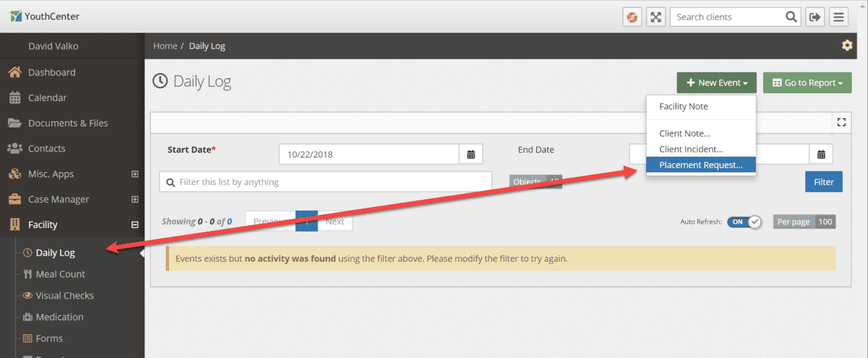Go to the Home breadcrumb link
Image resolution: width=868 pixels, height=358 pixels.
coord(165,46)
